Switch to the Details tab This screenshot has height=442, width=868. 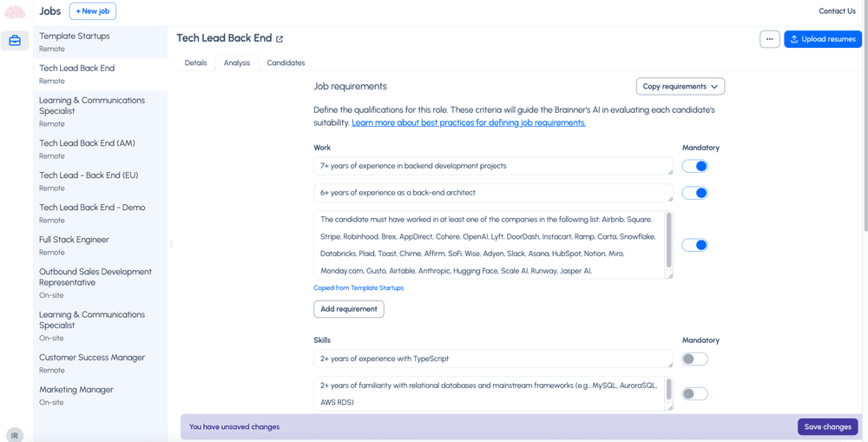[195, 63]
